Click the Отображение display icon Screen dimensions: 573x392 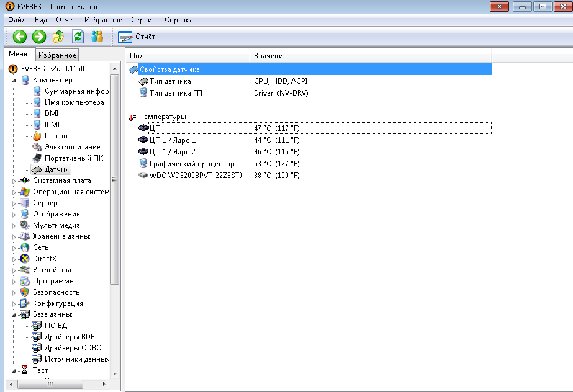(25, 214)
